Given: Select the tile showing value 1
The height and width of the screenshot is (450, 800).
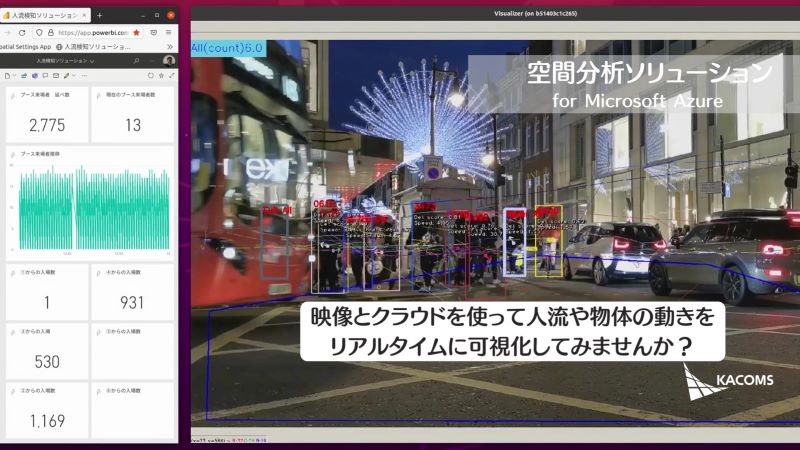Looking at the screenshot, I should click(x=47, y=292).
